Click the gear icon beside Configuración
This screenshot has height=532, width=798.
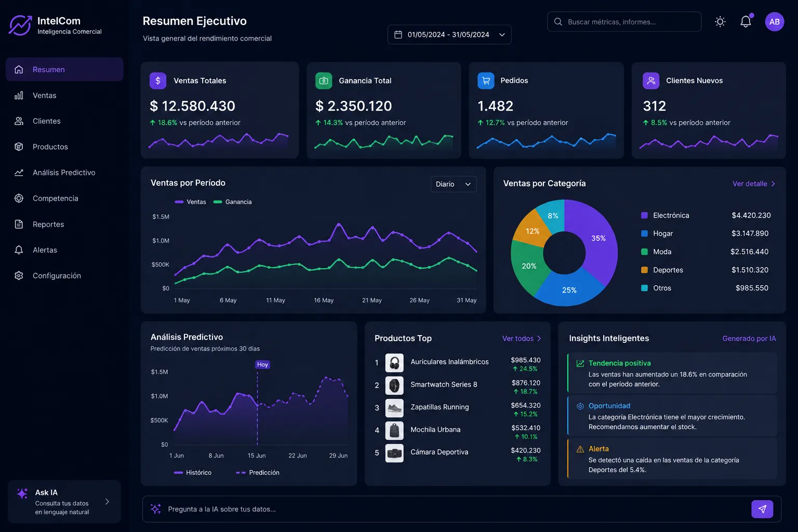[19, 276]
